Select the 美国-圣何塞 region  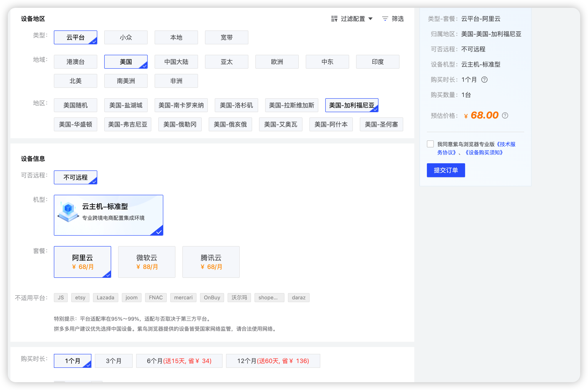381,124
